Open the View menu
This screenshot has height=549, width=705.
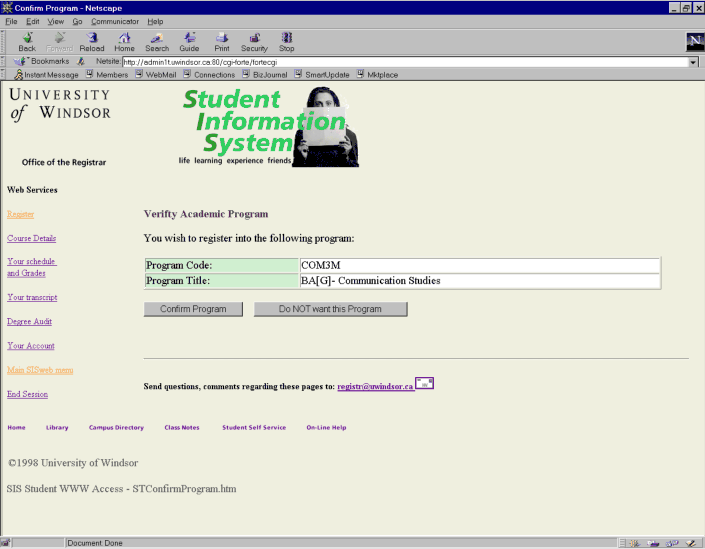click(55, 21)
